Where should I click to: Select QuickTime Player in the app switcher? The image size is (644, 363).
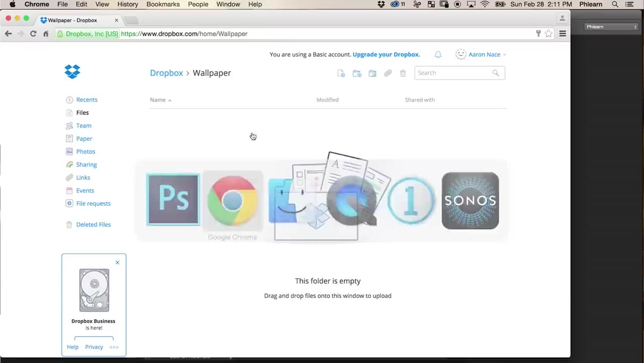coord(352,201)
